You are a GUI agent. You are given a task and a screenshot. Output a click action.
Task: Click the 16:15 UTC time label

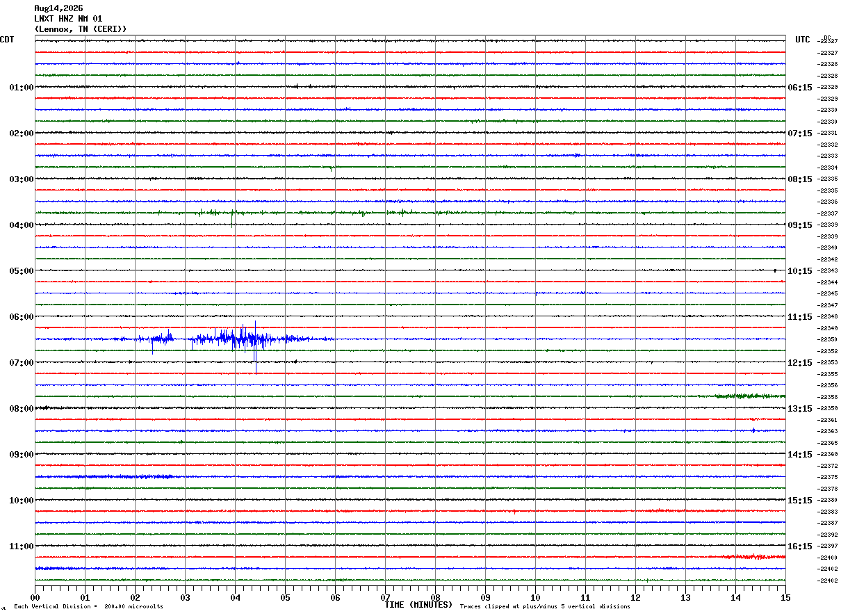coord(799,546)
